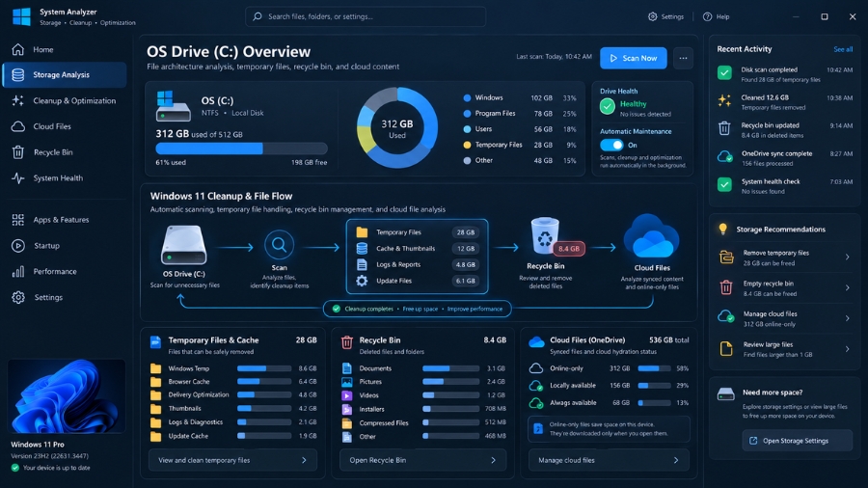Screen dimensions: 868x488
Task: Click the Windows 11 Pro wallpaper thumbnail
Action: (x=67, y=396)
